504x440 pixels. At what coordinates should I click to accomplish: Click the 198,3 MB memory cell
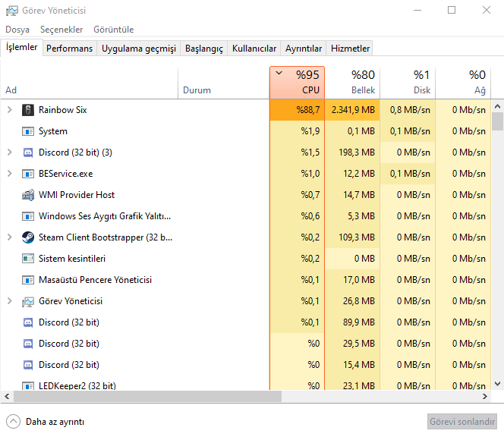point(352,152)
